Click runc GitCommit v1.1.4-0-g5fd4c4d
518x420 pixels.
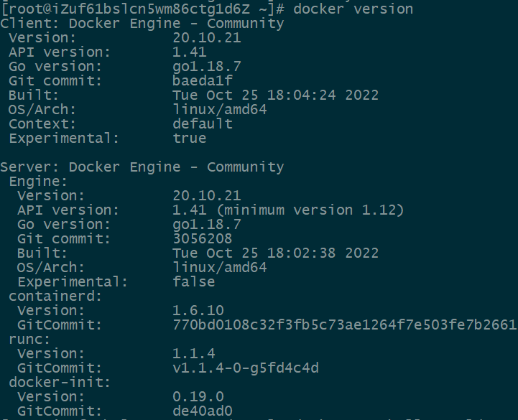point(246,368)
